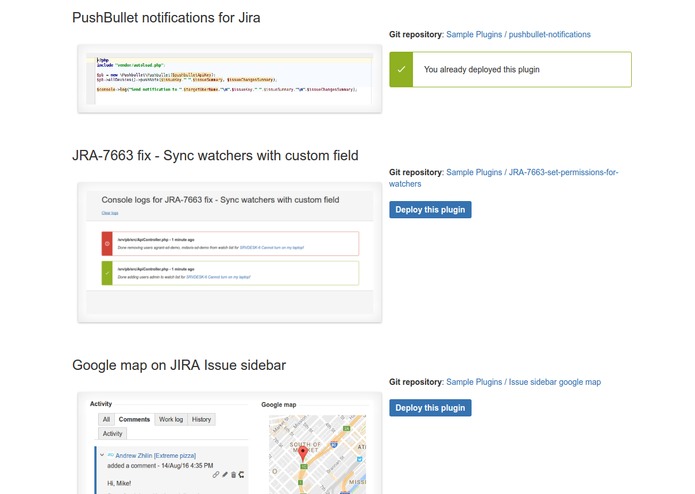Click the Google map image in the sidebar preview
The width and height of the screenshot is (695, 494).
tap(317, 454)
